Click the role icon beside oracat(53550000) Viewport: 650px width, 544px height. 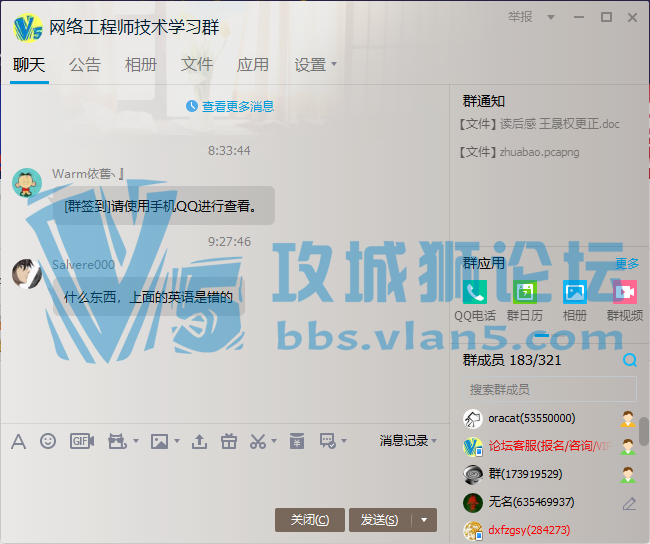pos(628,419)
